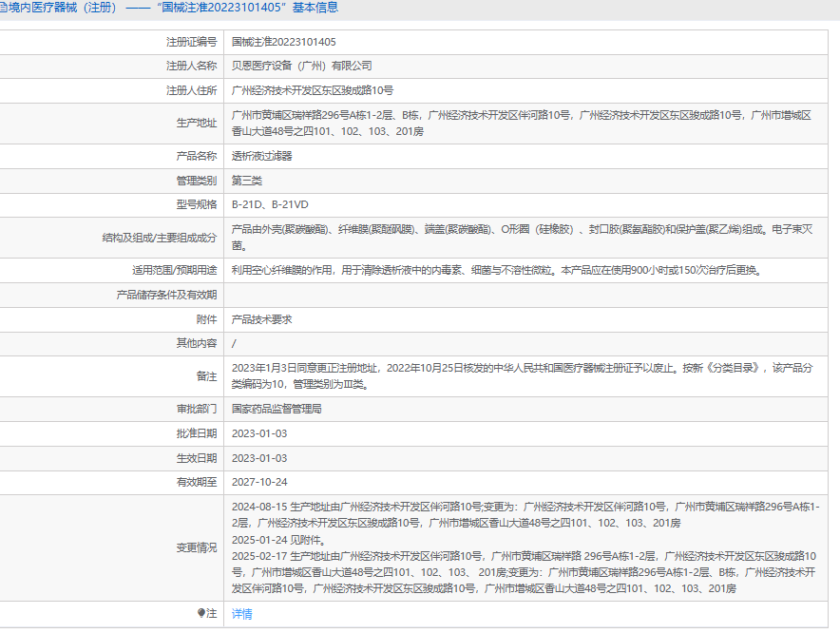Click the 生产地址 label
The height and width of the screenshot is (633, 840).
197,123
